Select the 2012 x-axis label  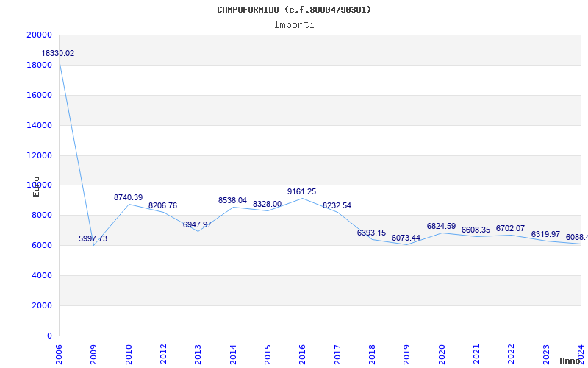pos(163,354)
